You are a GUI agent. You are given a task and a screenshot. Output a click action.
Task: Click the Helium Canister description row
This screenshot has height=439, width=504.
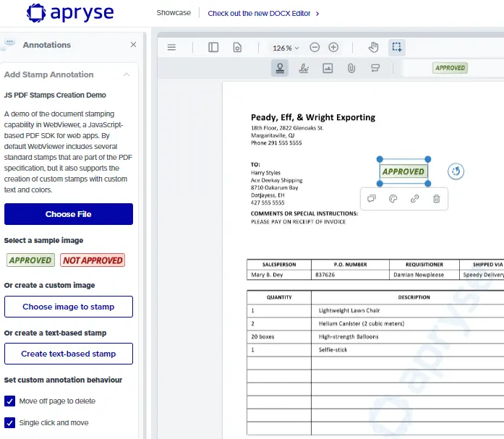[x=362, y=323]
